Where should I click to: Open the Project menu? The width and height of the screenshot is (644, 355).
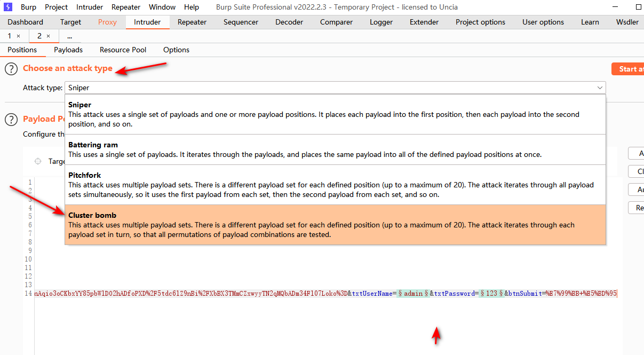[56, 7]
